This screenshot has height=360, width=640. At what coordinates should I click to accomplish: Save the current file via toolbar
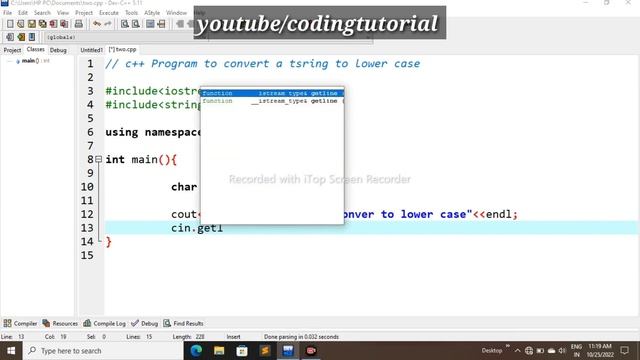31,24
